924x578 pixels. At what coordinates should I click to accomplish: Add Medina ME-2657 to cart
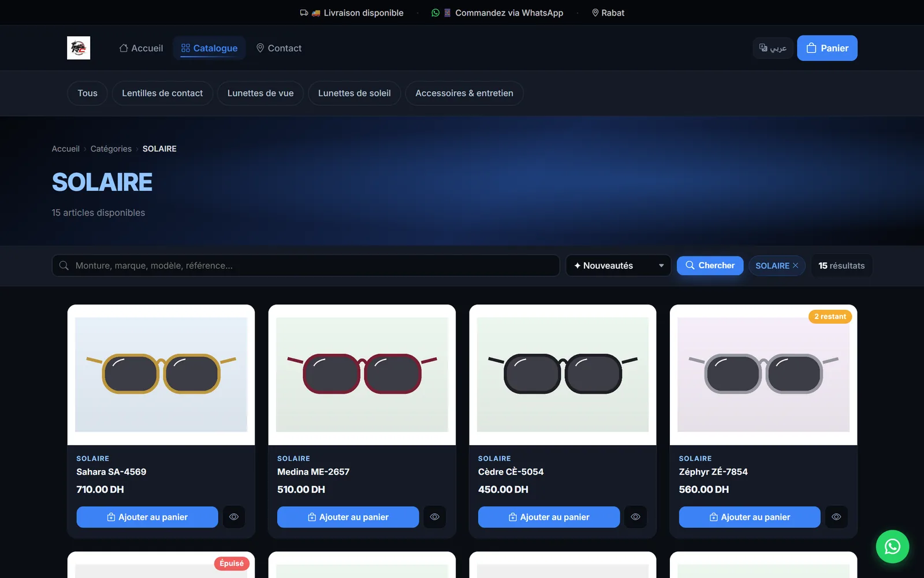(x=348, y=517)
